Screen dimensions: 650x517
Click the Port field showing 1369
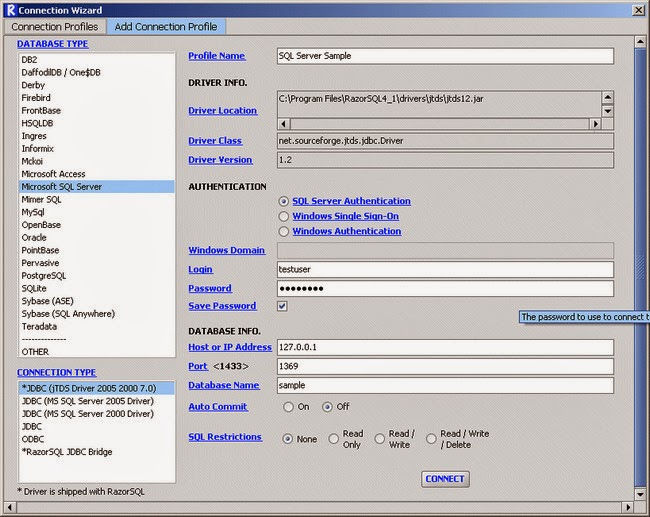pyautogui.click(x=445, y=367)
